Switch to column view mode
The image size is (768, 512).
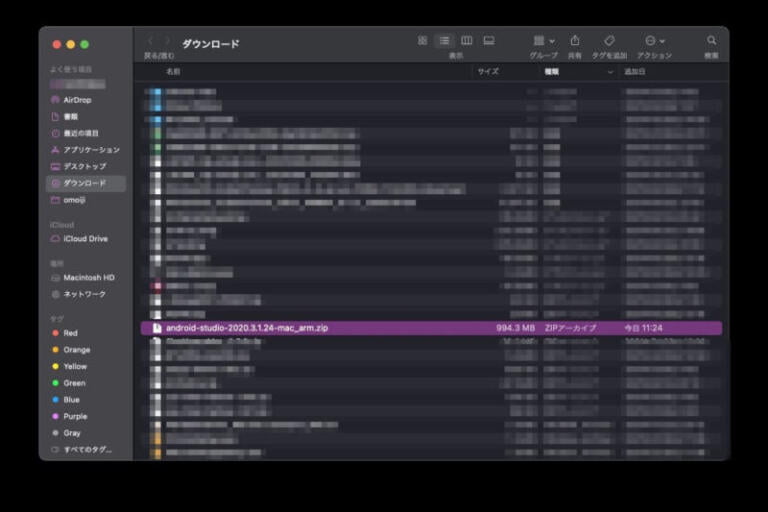(x=466, y=41)
